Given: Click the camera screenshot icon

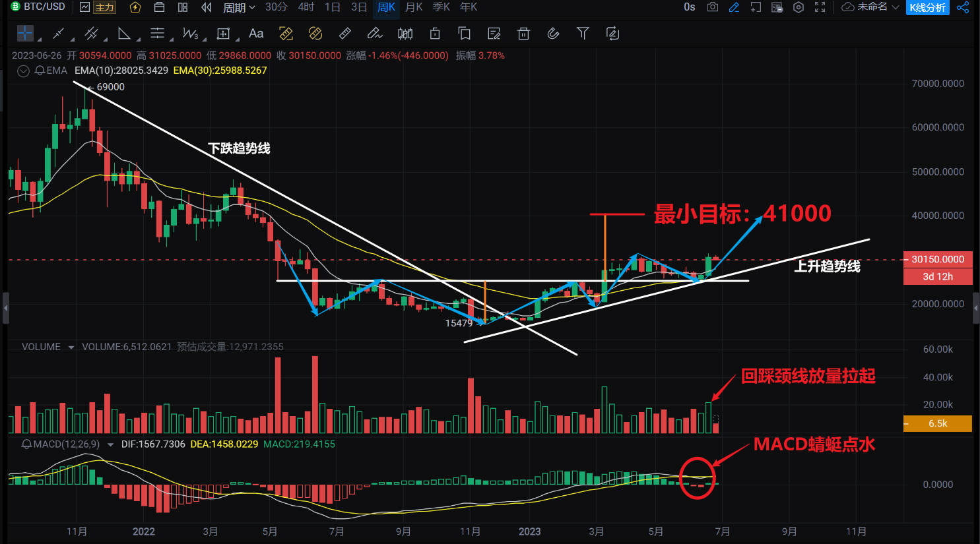Looking at the screenshot, I should tap(713, 7).
